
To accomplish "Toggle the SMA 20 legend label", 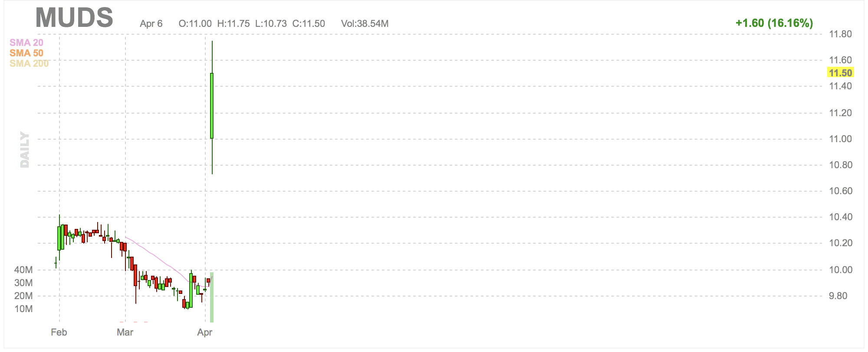I will [26, 42].
